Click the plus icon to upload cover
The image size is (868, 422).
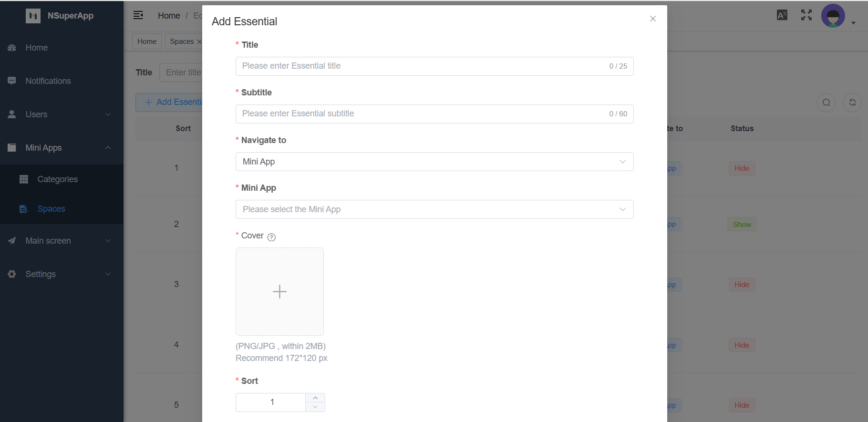coord(279,291)
